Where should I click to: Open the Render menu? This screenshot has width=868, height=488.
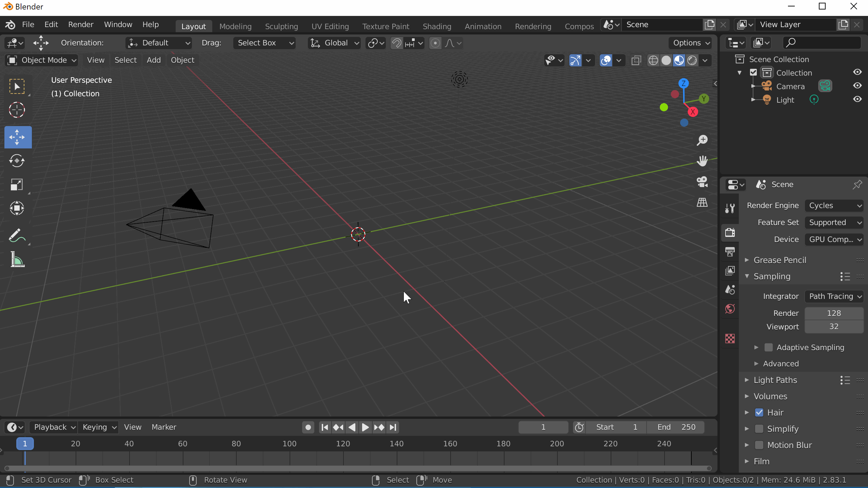[x=80, y=24]
